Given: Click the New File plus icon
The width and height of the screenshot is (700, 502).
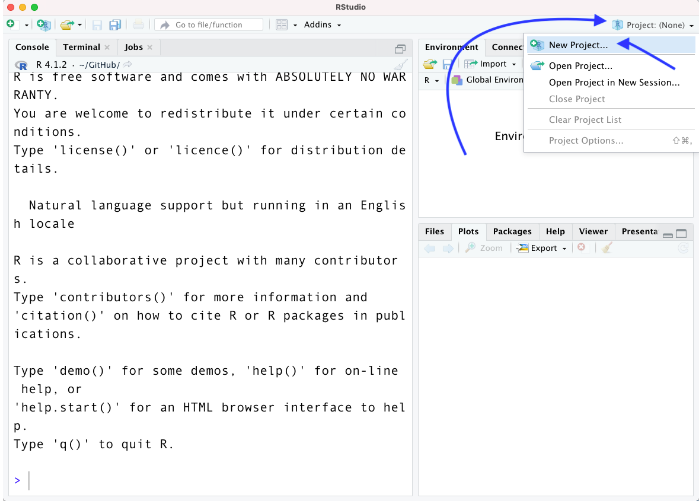Looking at the screenshot, I should click(11, 24).
